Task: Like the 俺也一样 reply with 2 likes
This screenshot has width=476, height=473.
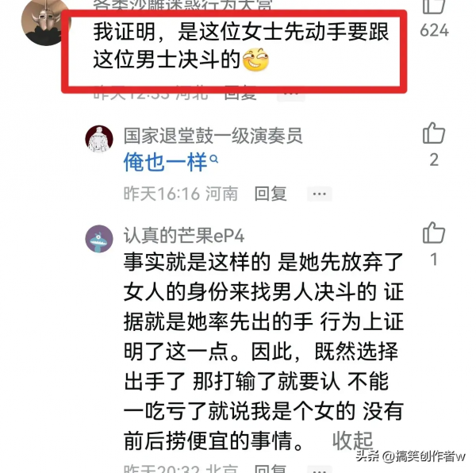Action: tap(434, 133)
